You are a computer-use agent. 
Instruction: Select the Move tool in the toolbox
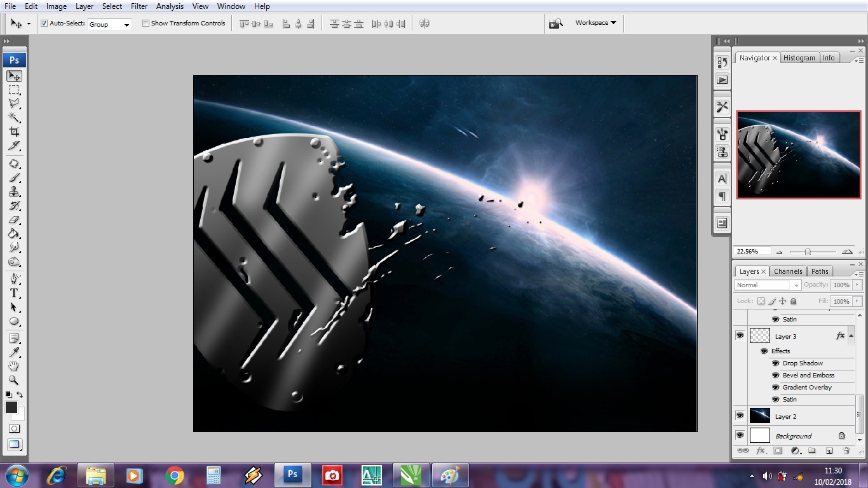[x=14, y=76]
